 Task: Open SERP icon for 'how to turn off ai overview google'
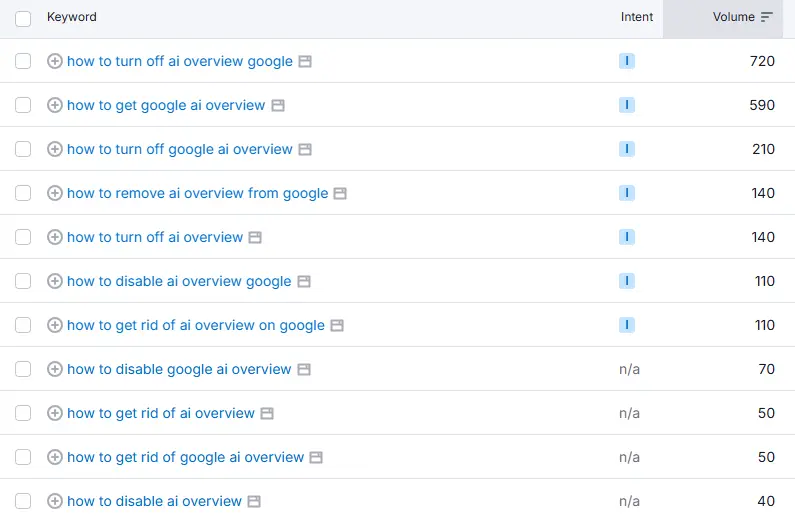tap(305, 62)
